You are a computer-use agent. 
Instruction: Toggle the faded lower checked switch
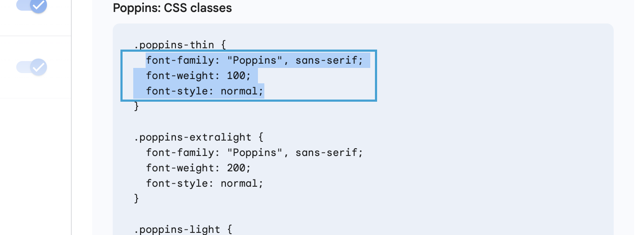click(32, 67)
